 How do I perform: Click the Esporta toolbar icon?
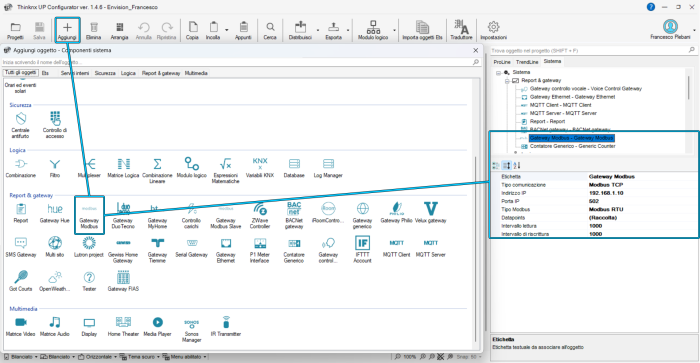333,30
